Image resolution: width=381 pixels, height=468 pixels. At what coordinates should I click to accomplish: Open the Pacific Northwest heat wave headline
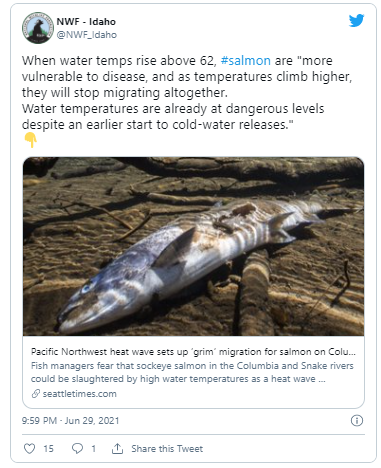[193, 352]
